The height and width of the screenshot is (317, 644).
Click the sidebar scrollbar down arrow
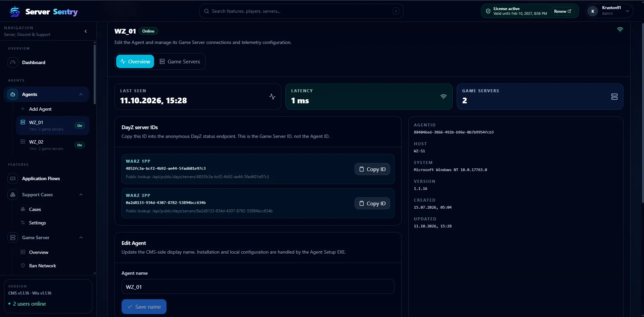[x=95, y=273]
